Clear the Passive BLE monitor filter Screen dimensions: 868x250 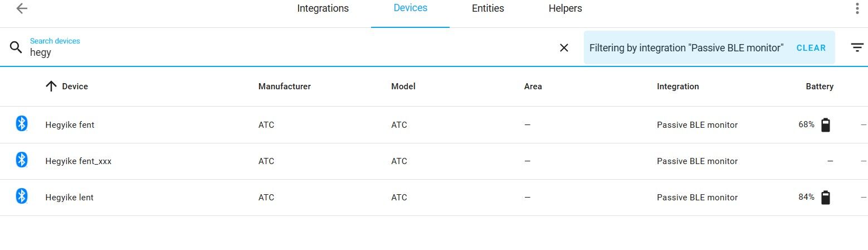coord(811,48)
